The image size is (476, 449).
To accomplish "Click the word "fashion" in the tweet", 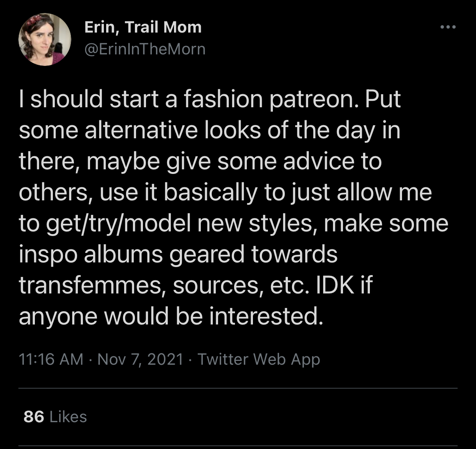I will [x=223, y=99].
